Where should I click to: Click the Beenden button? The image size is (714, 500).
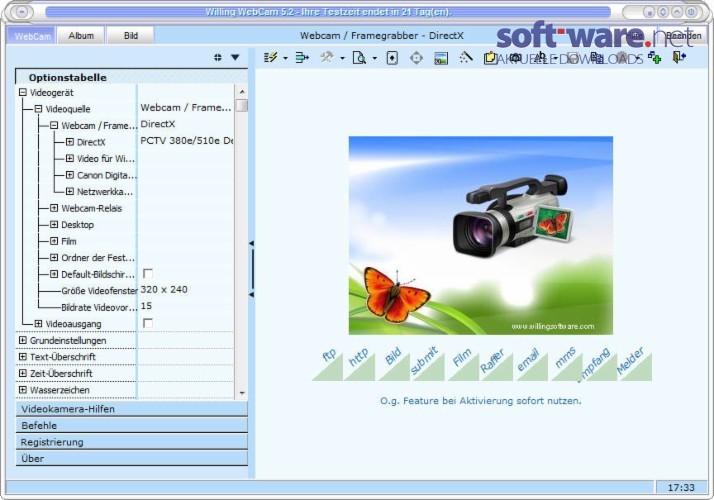[x=683, y=36]
